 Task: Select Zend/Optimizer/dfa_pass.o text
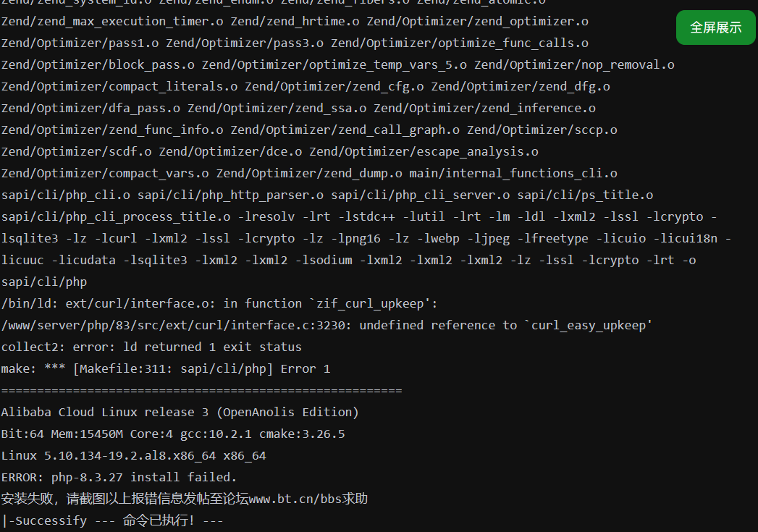point(90,108)
